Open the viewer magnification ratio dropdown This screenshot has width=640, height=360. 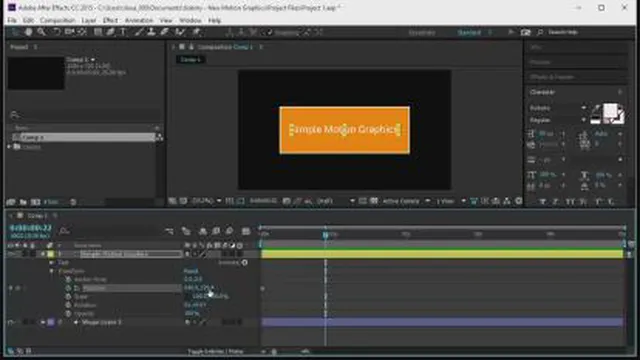206,201
